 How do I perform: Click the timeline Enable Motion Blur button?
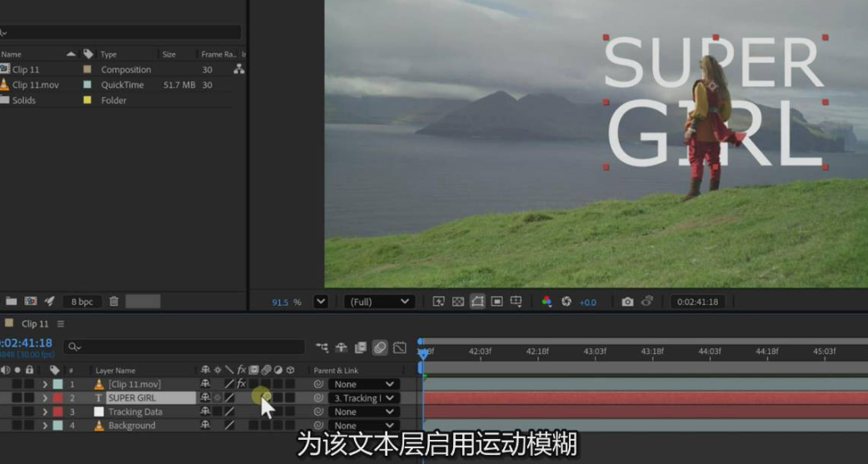[380, 347]
